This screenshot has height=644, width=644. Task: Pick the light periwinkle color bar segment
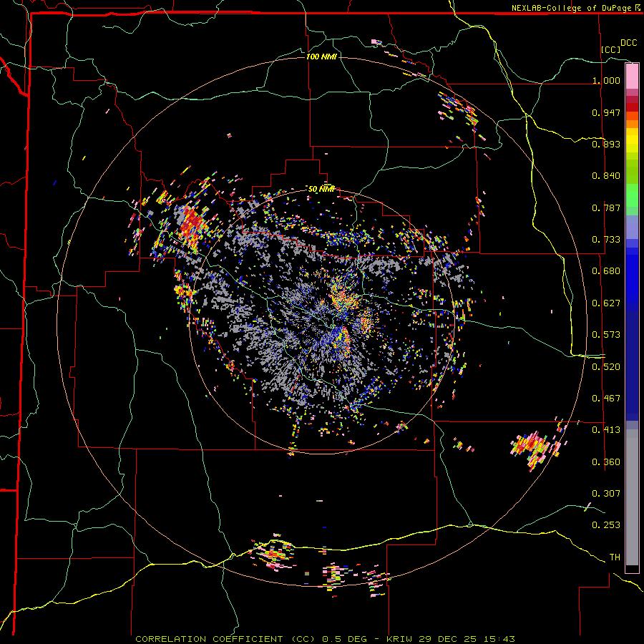coord(632,227)
